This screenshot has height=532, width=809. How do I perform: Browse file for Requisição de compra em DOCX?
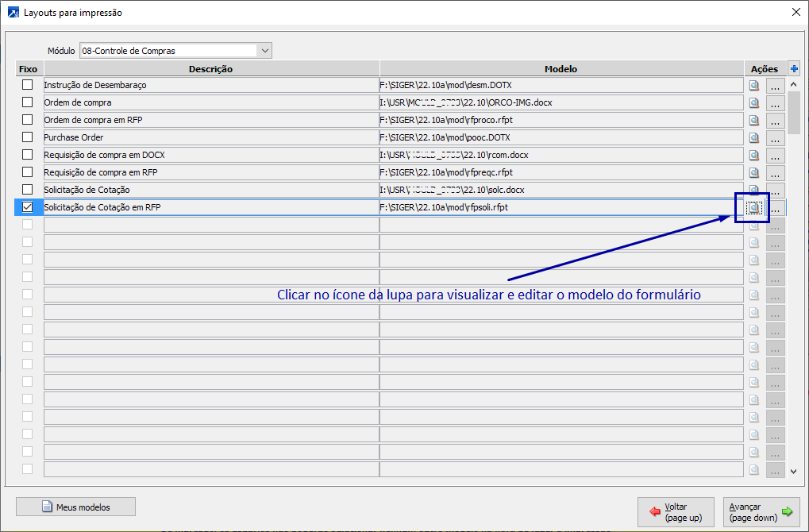pyautogui.click(x=775, y=156)
